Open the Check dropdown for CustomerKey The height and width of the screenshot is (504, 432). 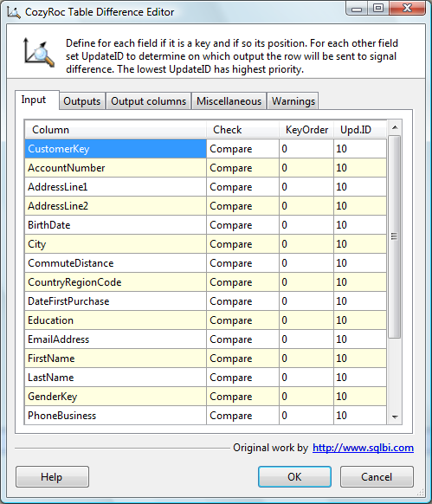point(242,149)
